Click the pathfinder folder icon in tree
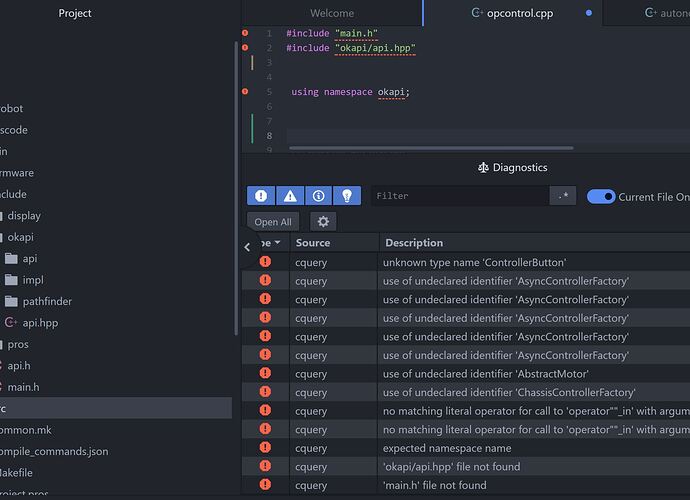 pyautogui.click(x=11, y=301)
